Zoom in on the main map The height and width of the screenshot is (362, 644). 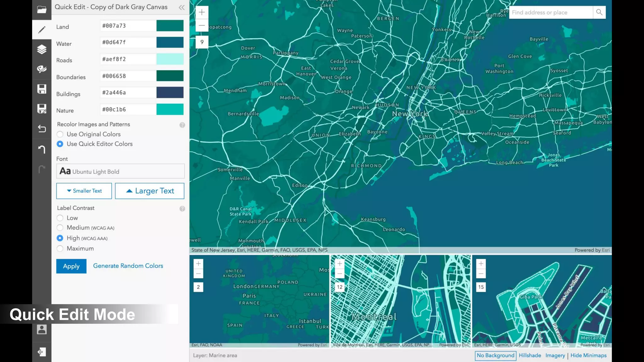(202, 12)
